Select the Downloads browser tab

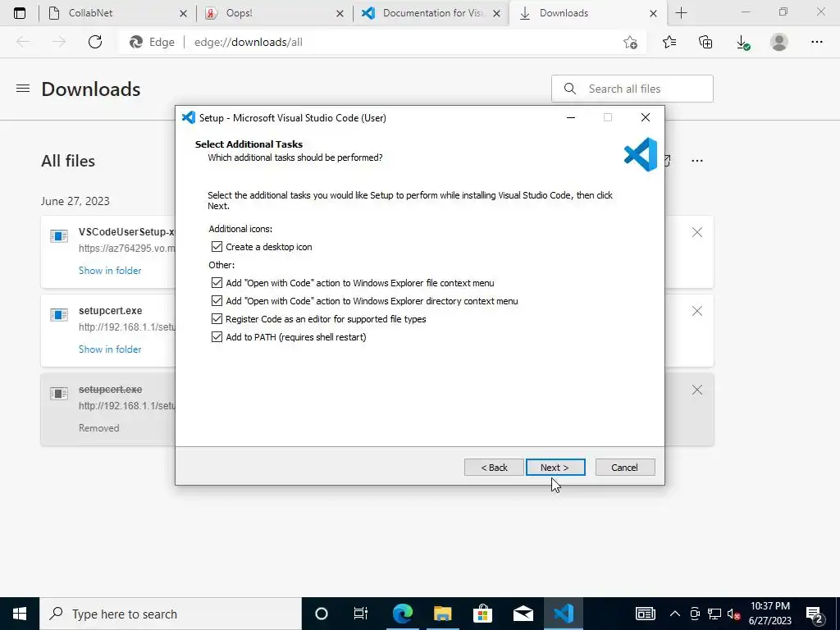pyautogui.click(x=587, y=13)
